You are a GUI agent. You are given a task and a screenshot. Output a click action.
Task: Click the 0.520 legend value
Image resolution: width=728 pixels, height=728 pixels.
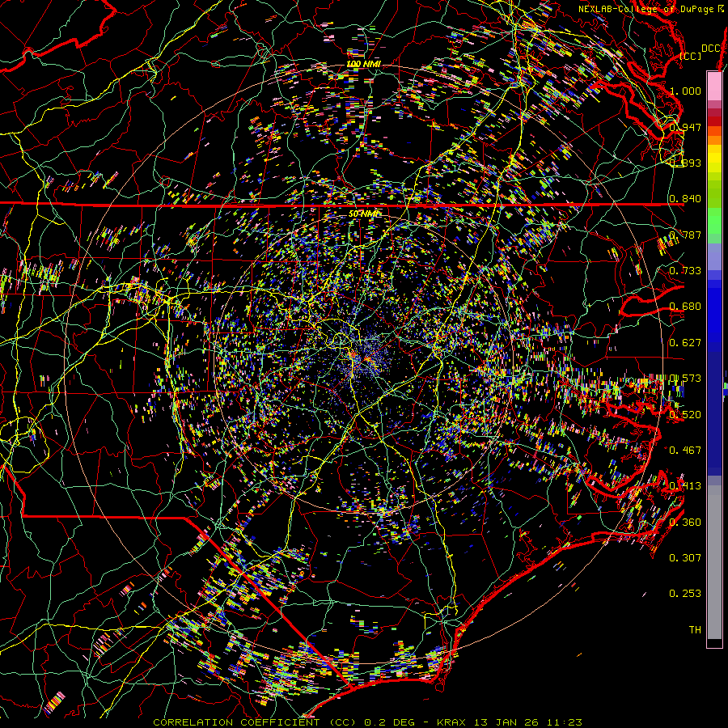tap(685, 415)
